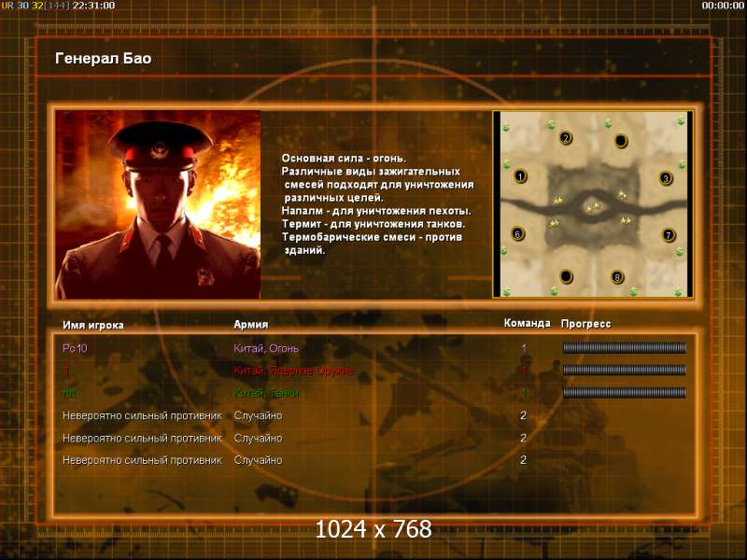747x560 pixels.
Task: Click start position 8 on the minimap
Action: click(617, 276)
